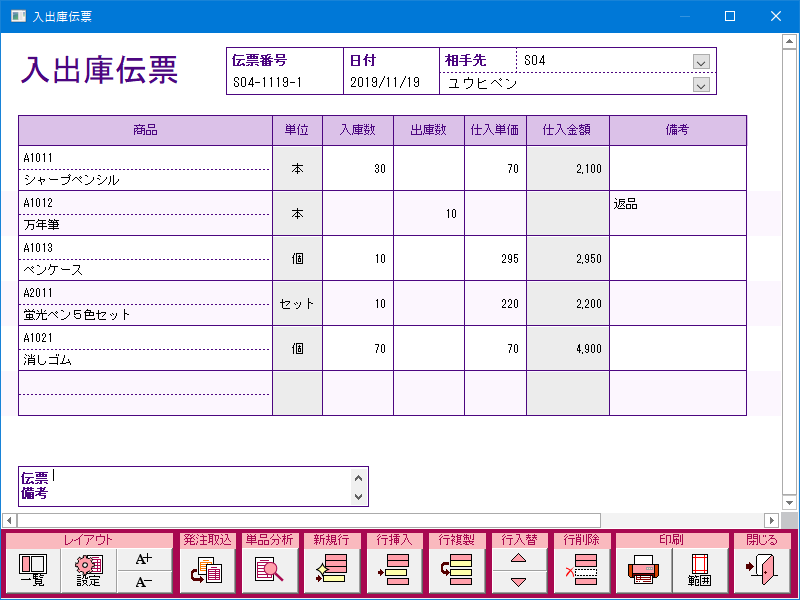Viewport: 800px width, 600px height.
Task: Click 仕入金額 2,100 for シャープペンシル
Action: (567, 168)
